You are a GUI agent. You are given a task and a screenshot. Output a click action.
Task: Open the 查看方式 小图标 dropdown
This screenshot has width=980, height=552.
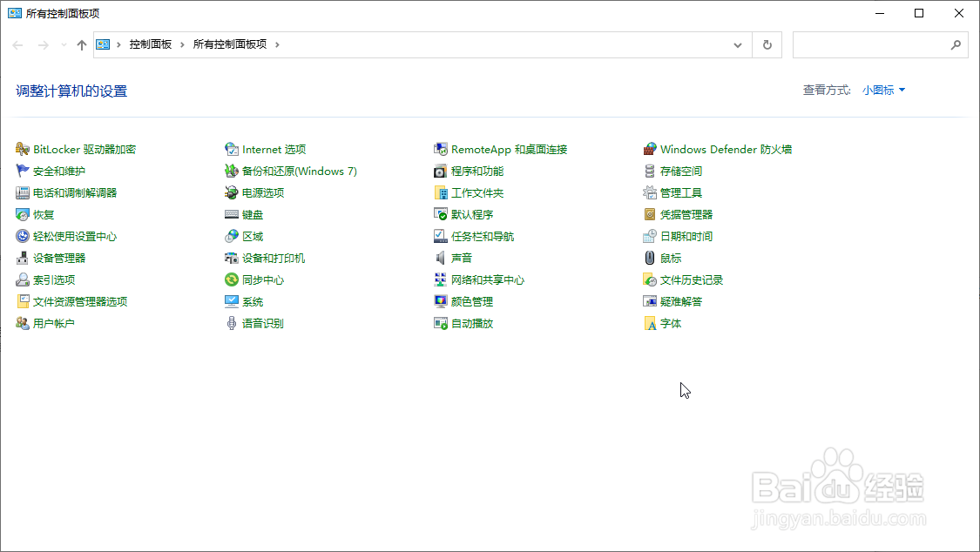coord(884,90)
